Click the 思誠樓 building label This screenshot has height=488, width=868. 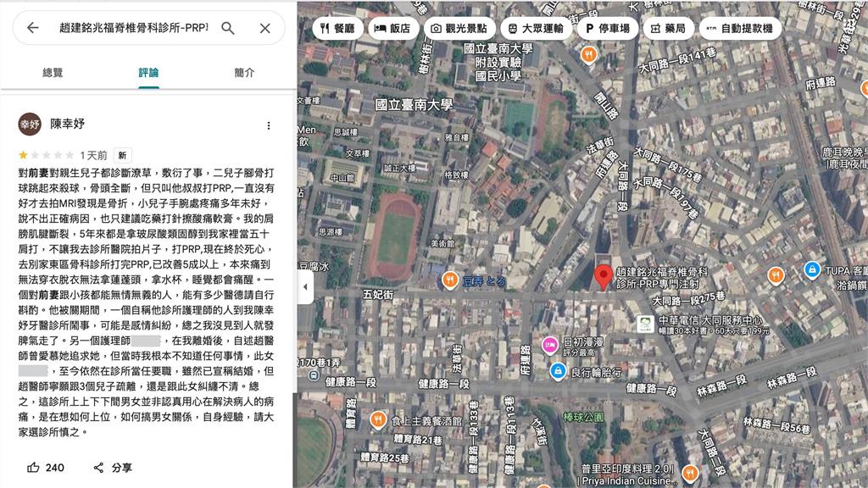[x=346, y=132]
